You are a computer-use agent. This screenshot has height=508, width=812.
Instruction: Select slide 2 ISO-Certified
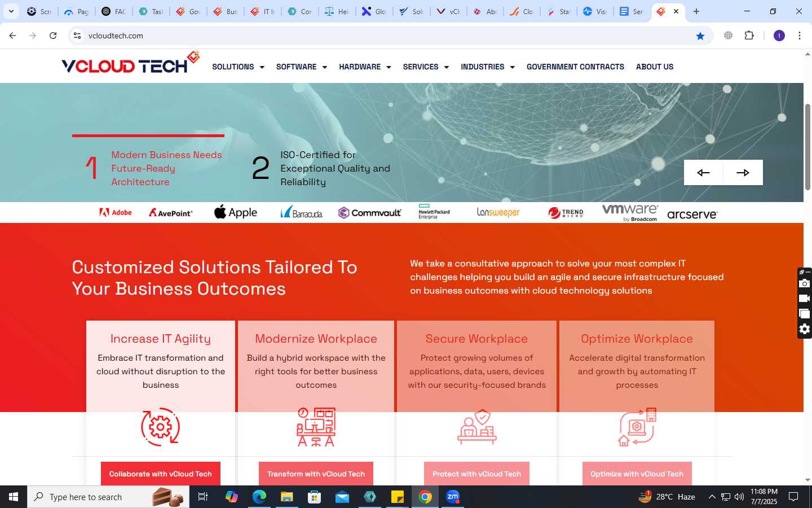[321, 168]
